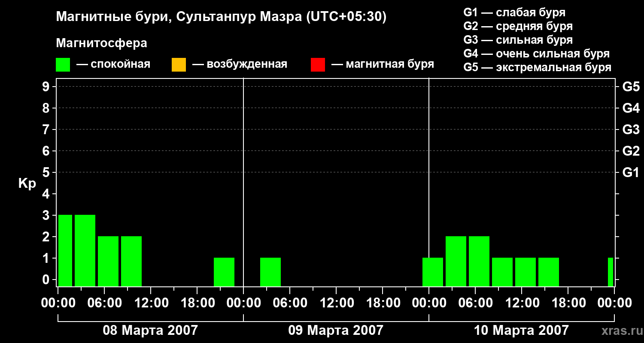This screenshot has height=343, width=644.
Task: Click the Kp 1 bar covering 12:00 on 10 Марта
Action: click(x=526, y=272)
